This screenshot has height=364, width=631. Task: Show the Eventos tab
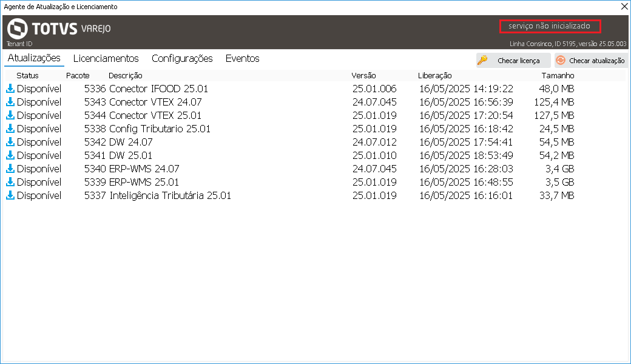point(242,58)
